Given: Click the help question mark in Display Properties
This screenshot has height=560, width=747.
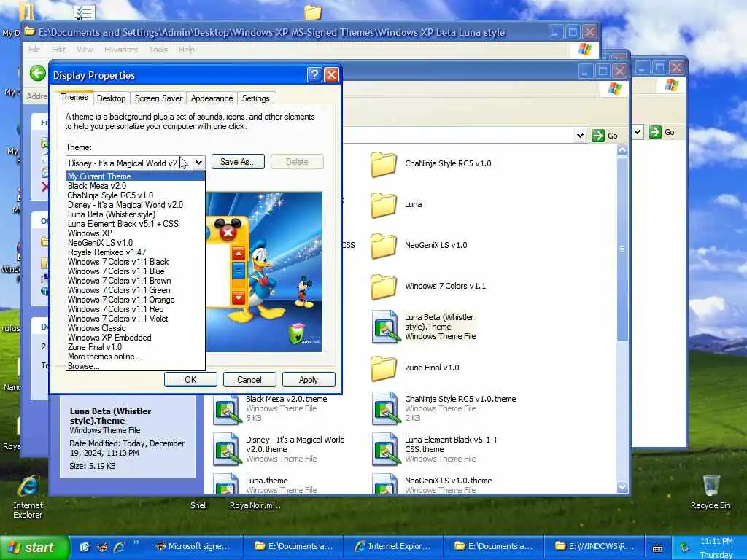Looking at the screenshot, I should coord(314,75).
